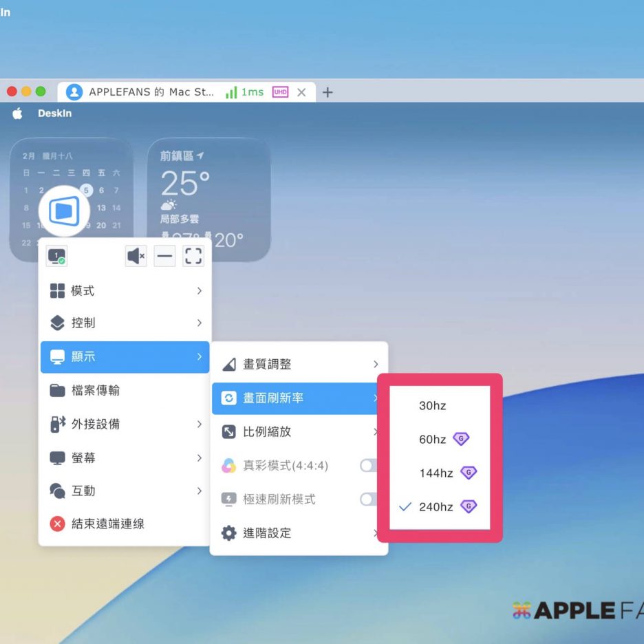The width and height of the screenshot is (644, 644).
Task: Expand the 模式 submenu
Action: tap(125, 291)
